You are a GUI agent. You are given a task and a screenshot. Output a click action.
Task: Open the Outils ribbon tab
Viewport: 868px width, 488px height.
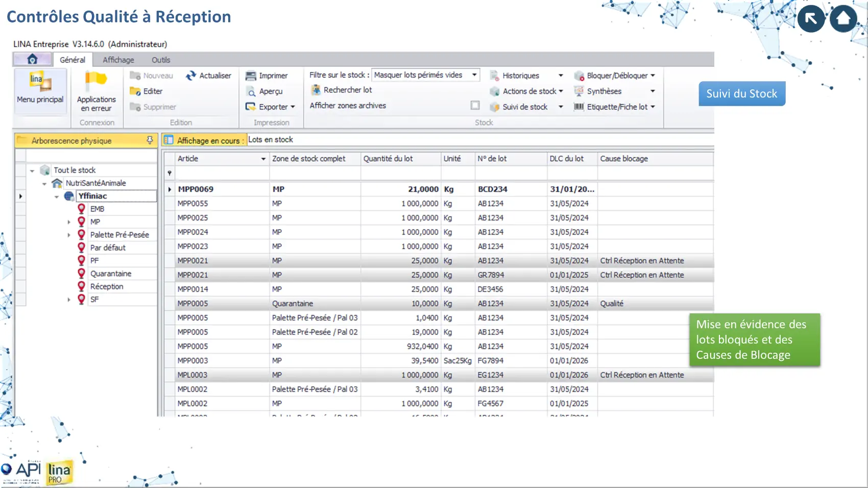point(161,60)
